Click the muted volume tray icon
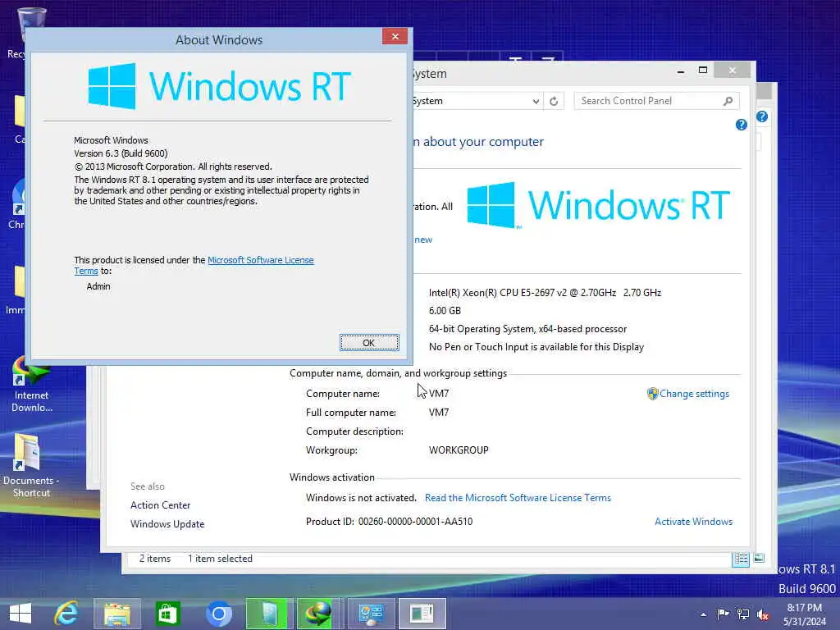The image size is (840, 630). click(762, 614)
